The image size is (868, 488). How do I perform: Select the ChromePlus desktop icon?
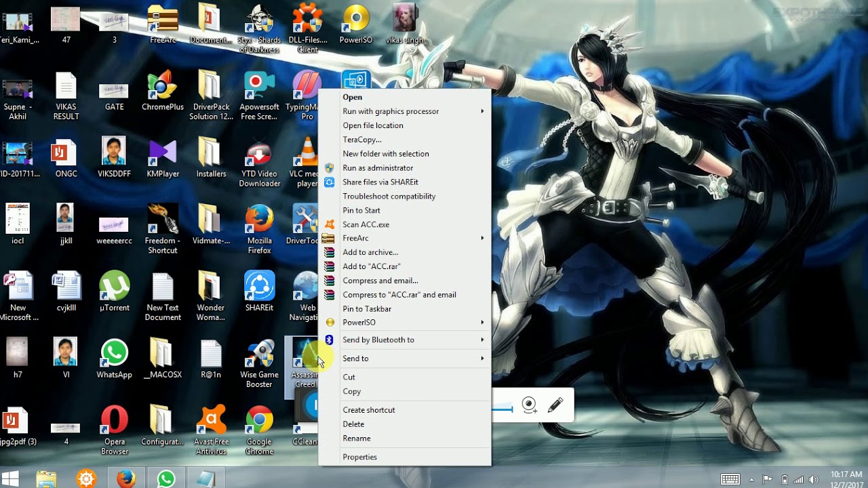click(x=163, y=91)
